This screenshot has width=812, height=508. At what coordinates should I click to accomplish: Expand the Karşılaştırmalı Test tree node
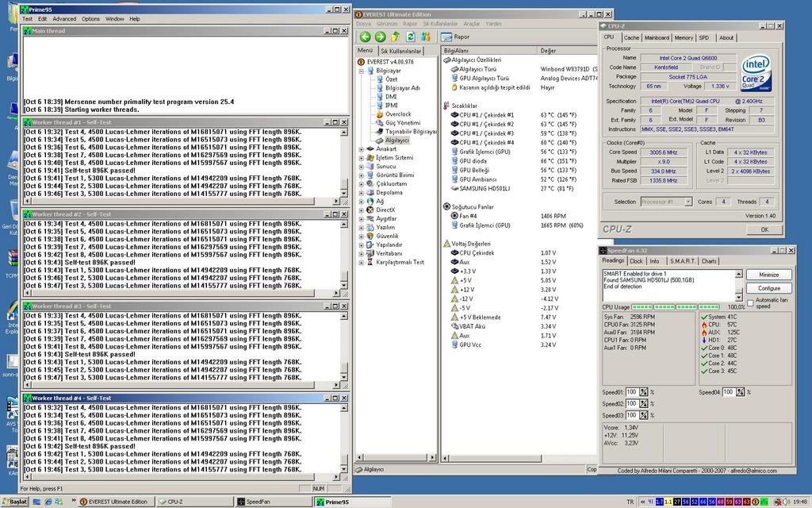point(362,263)
